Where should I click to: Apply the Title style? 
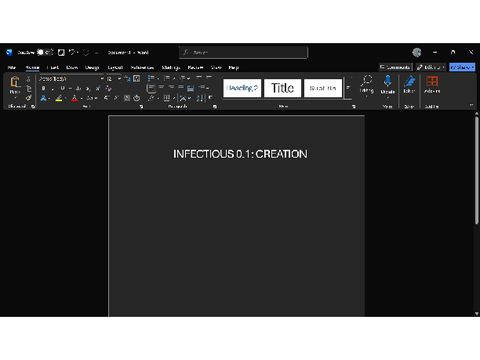coord(283,88)
